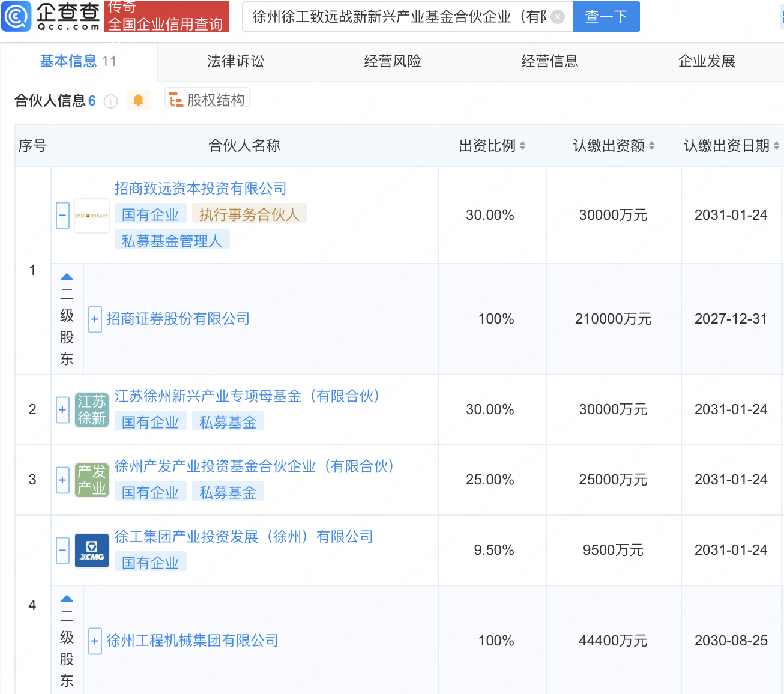Click the 产发产业 green logo thumbnail
The image size is (784, 694).
(92, 480)
